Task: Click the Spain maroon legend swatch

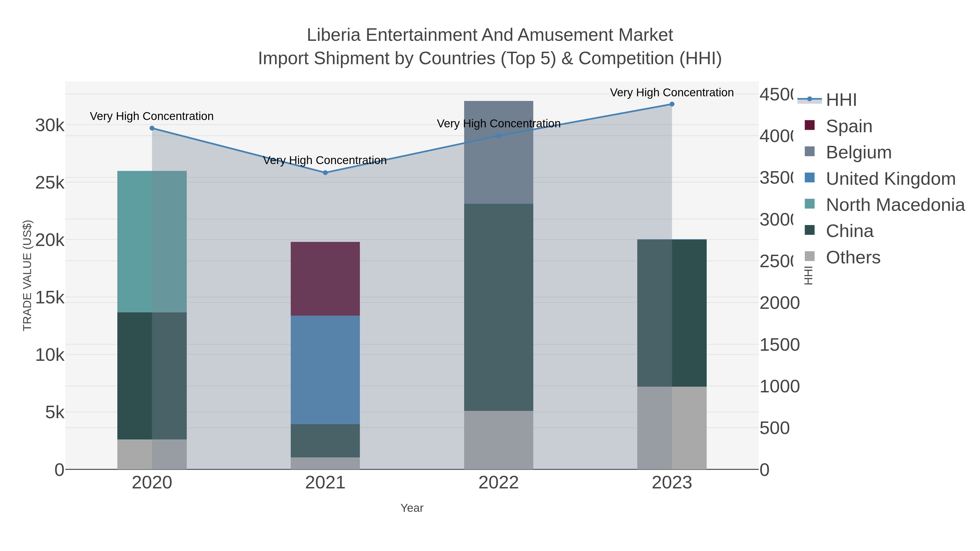Action: [x=810, y=125]
